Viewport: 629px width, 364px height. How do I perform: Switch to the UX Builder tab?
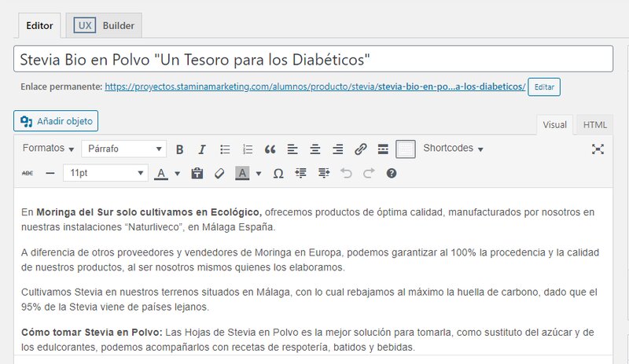(104, 26)
